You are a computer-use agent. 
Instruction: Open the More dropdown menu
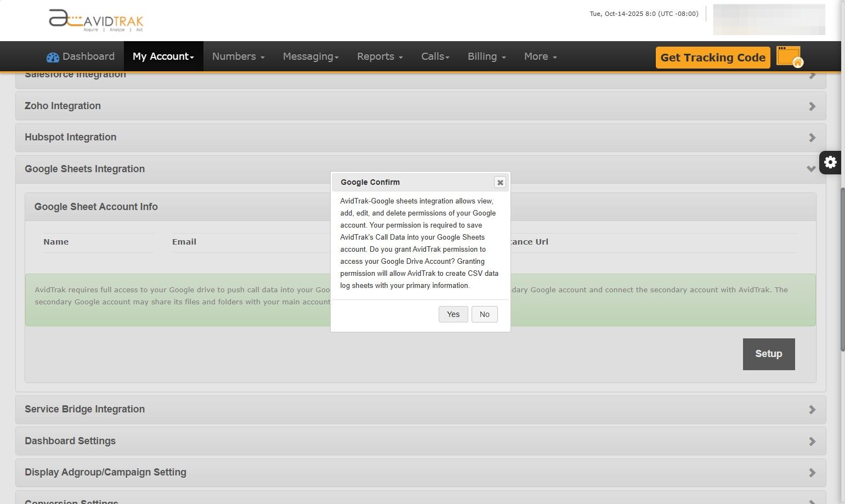541,56
